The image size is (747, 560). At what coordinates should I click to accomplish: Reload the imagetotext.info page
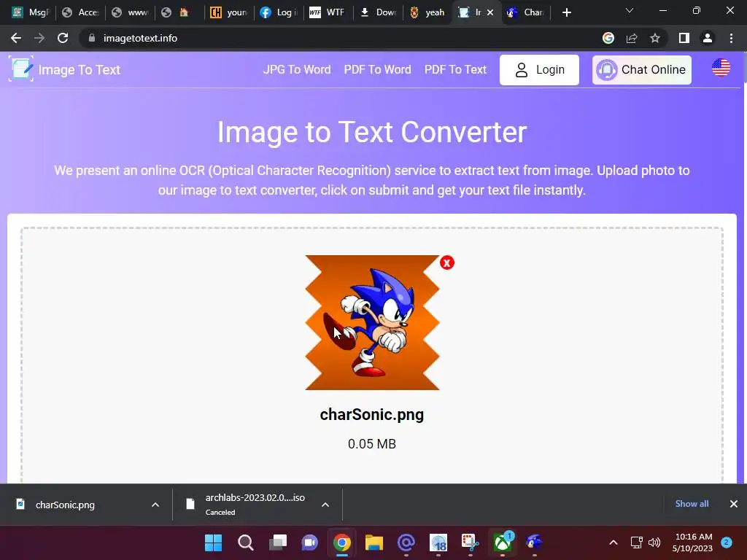63,38
